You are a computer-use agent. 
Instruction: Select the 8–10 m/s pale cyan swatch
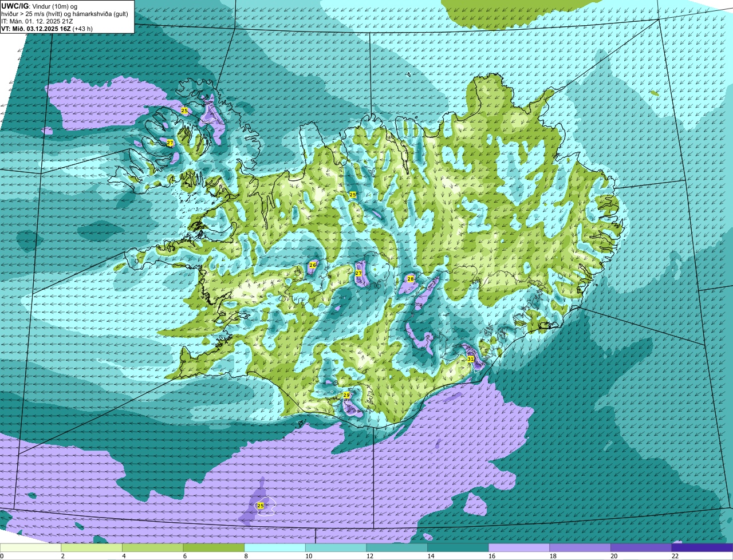tap(275, 547)
